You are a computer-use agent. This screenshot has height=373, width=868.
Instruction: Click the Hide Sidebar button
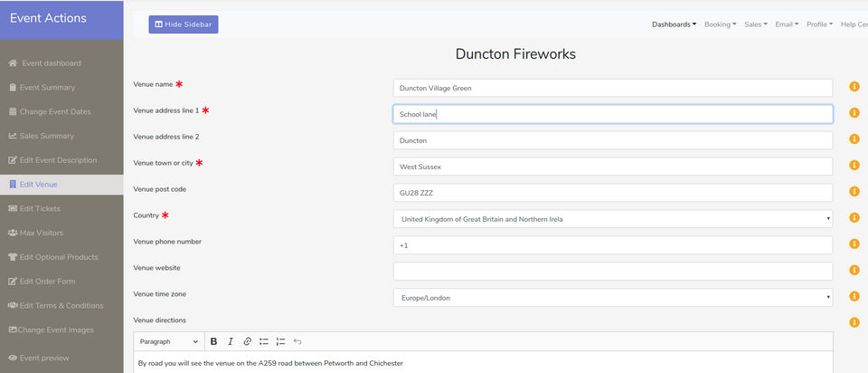pos(184,24)
